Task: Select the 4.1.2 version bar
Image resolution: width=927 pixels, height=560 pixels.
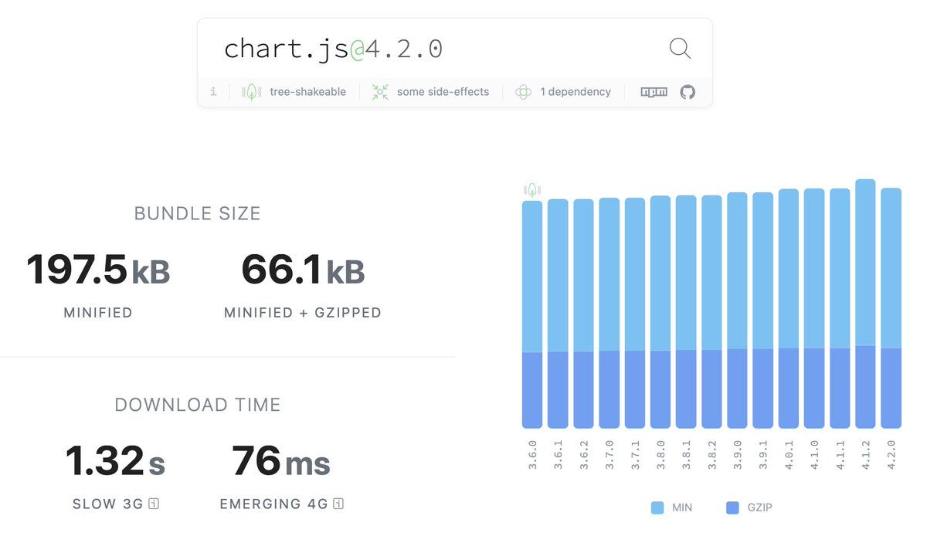Action: click(x=865, y=304)
